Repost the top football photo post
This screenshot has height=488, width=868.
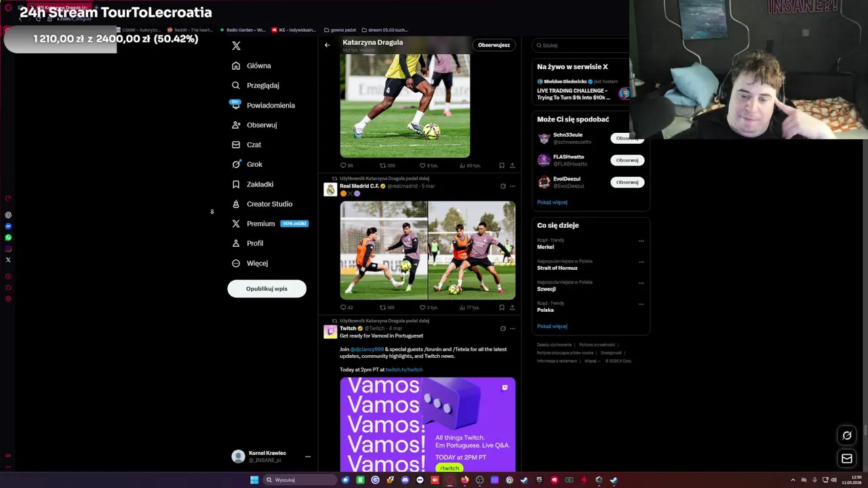click(x=387, y=165)
